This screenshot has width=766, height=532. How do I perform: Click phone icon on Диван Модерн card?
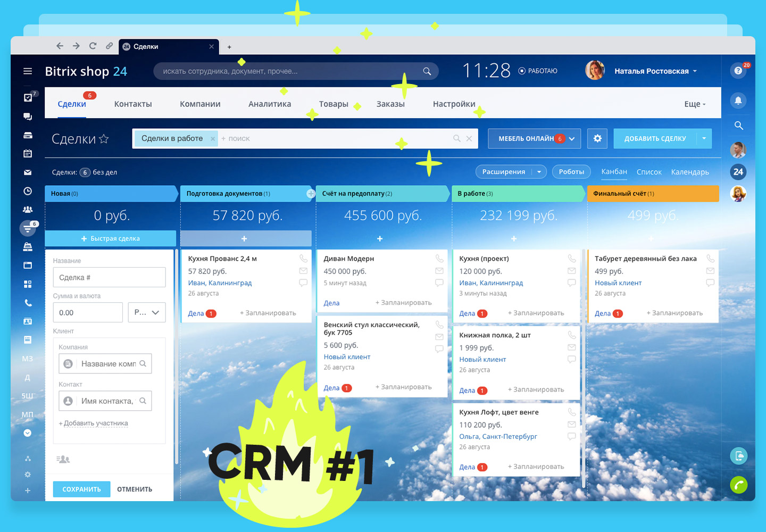439,259
